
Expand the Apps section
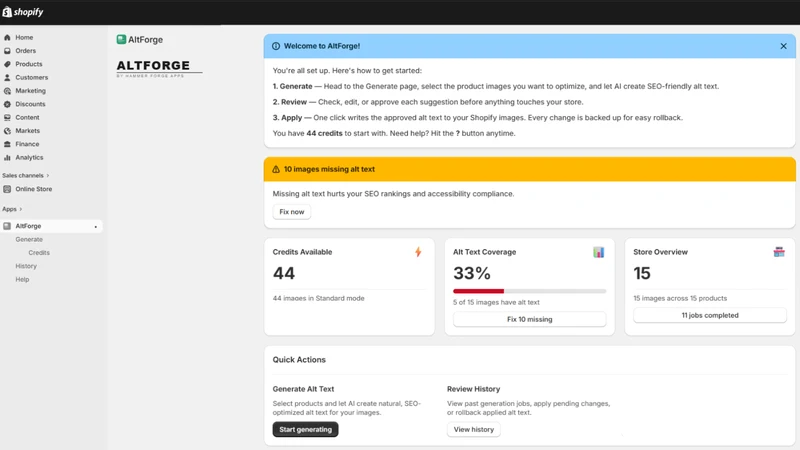tap(12, 209)
